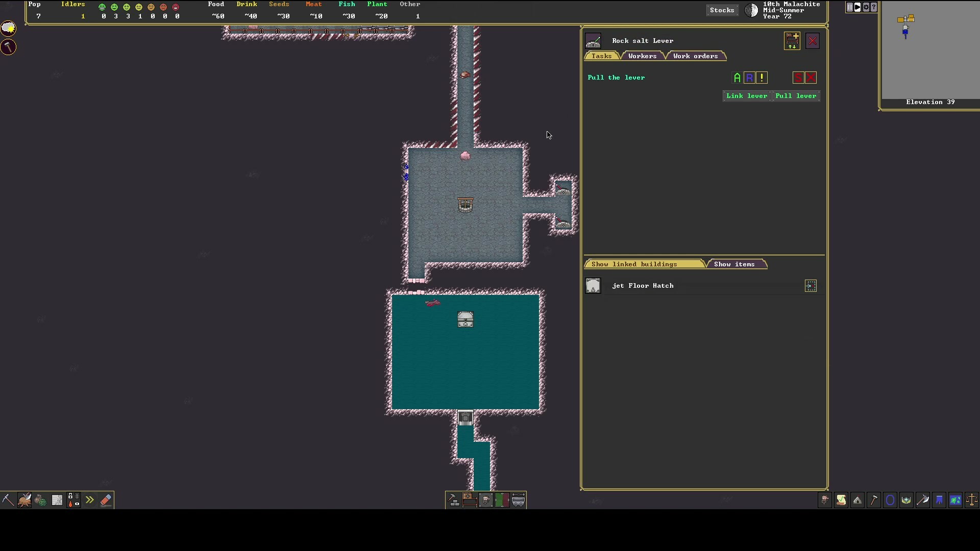Viewport: 980px width, 551px height.
Task: Open the chop trees designation tool
Action: pos(24,500)
